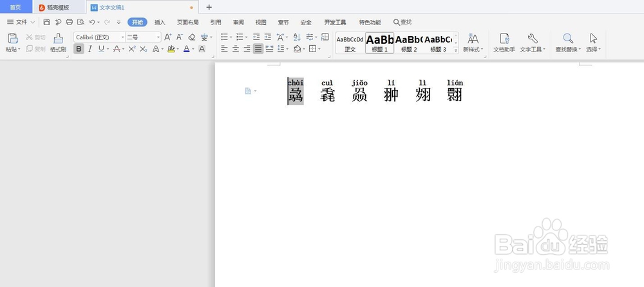
Task: Open the phonetic guide (pinyin) icon
Action: tap(204, 37)
